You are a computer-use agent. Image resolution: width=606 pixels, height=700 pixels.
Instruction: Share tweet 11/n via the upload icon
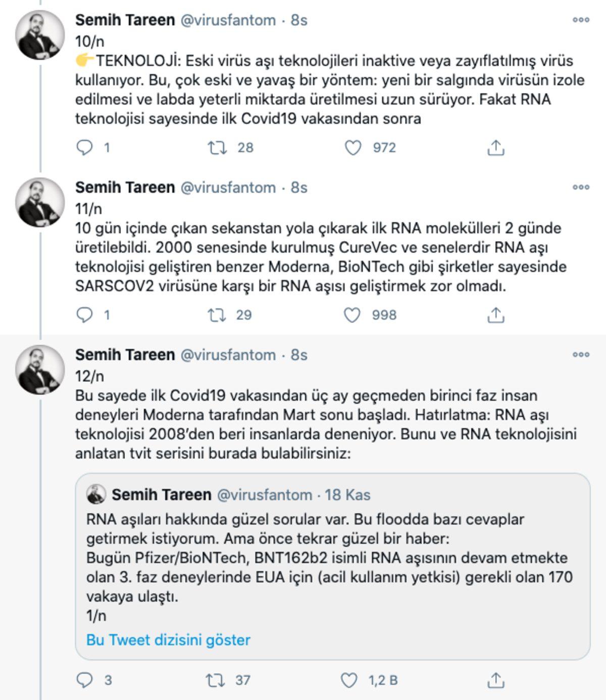(x=496, y=315)
